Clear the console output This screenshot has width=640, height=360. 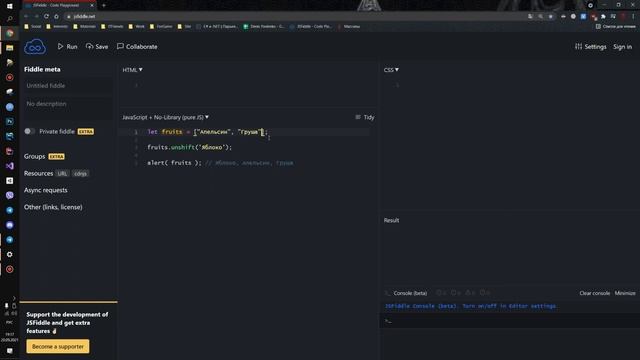point(594,293)
